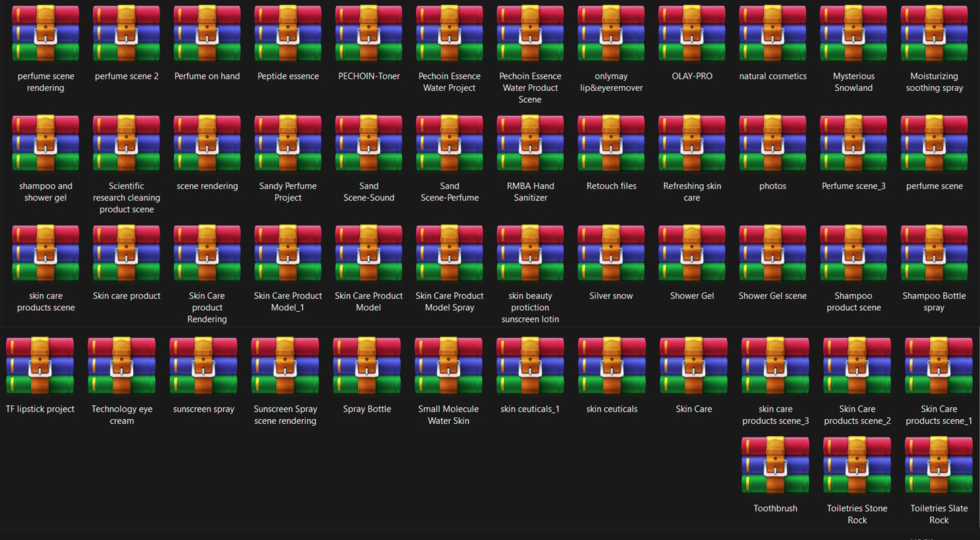Click the Mysterious Snowland archive icon
Viewport: 980px width, 540px height.
[853, 33]
